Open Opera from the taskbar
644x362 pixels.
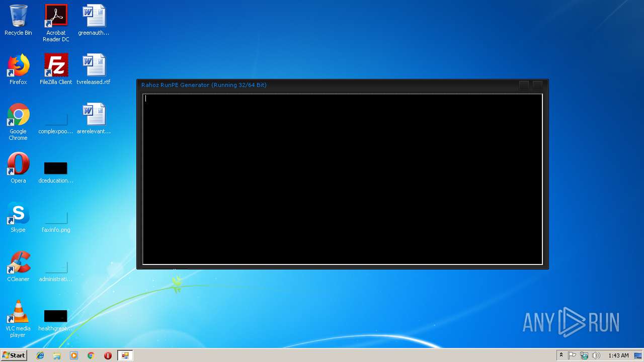(108, 355)
